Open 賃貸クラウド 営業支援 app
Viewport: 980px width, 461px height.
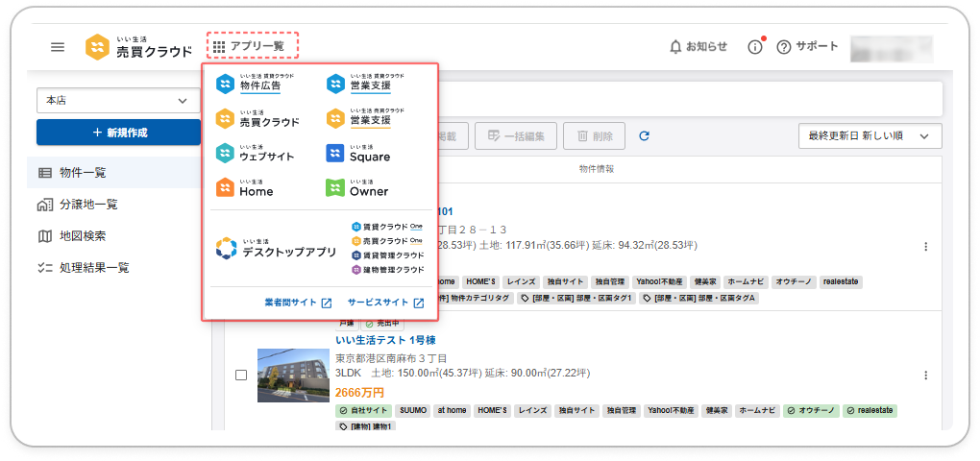tap(366, 84)
